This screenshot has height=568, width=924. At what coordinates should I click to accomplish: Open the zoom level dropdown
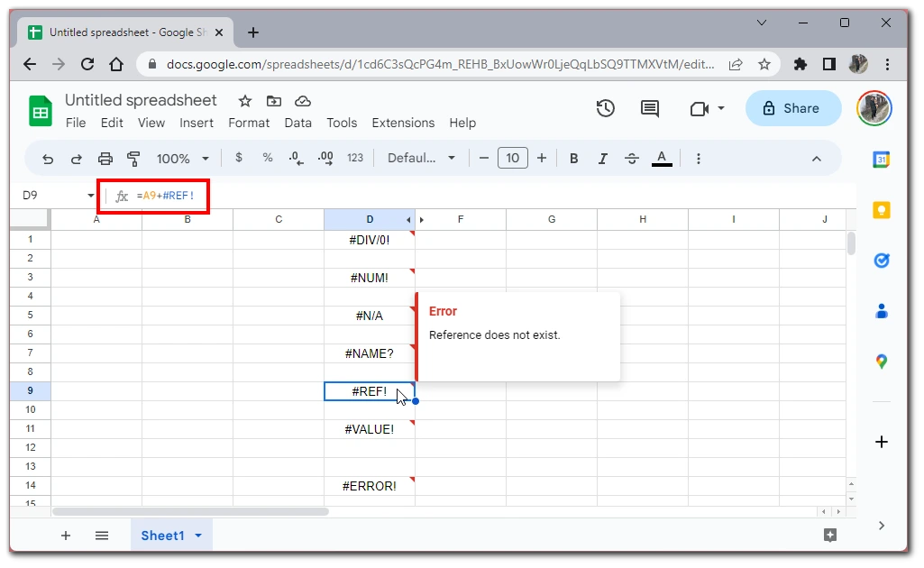(x=180, y=158)
